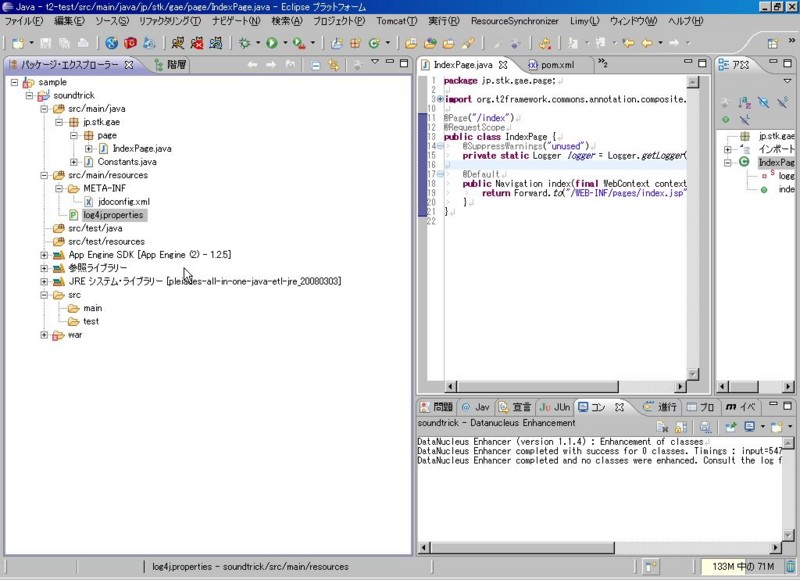800x580 pixels.
Task: Click the Back navigation yellow arrow
Action: click(x=647, y=43)
